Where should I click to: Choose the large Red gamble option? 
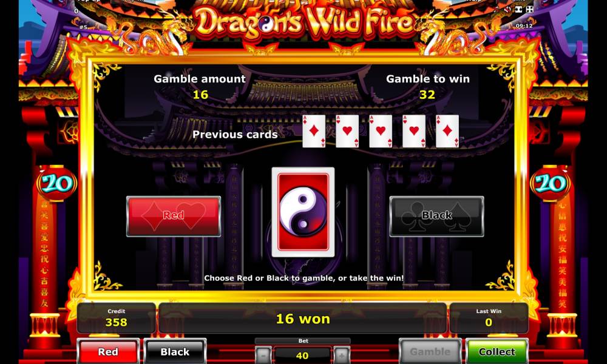click(174, 216)
